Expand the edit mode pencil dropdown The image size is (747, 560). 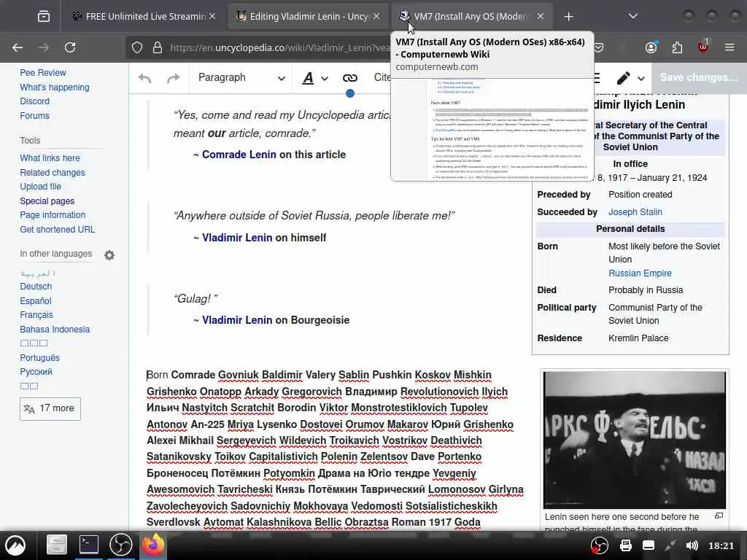point(641,79)
